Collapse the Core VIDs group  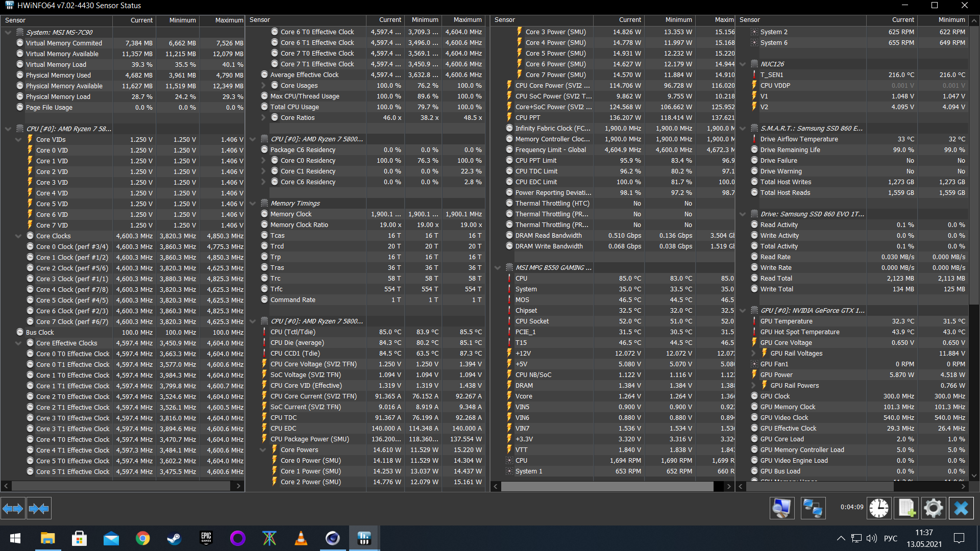(18, 139)
